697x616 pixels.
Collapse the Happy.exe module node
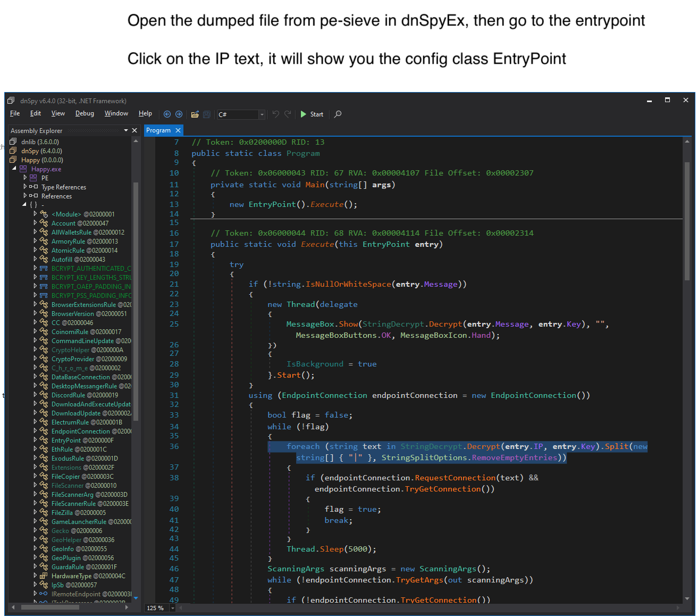coord(14,169)
